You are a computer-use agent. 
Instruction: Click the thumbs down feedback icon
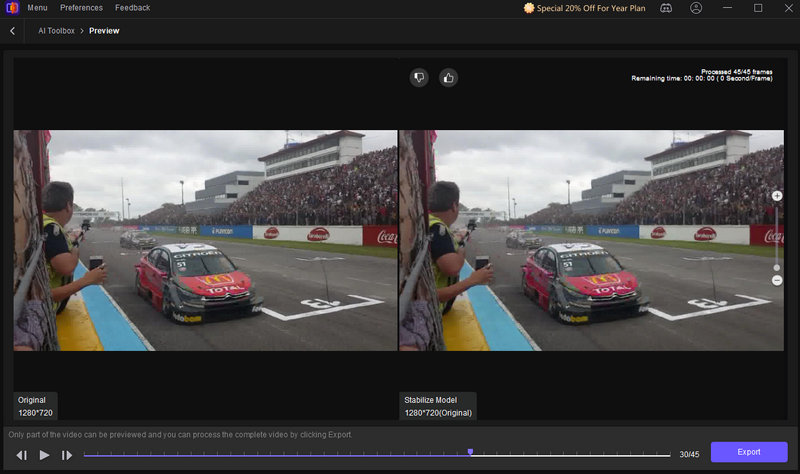pos(419,77)
